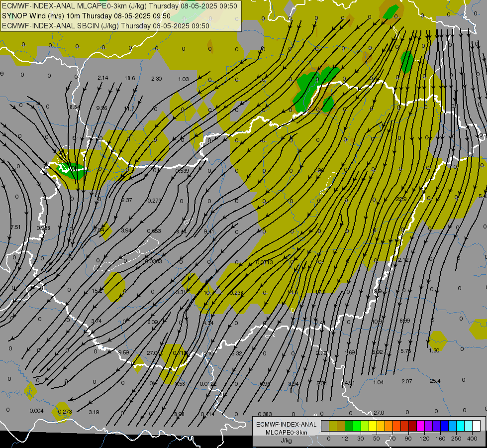Click the 18.6 value on the map
Image resolution: width=487 pixels, height=448 pixels.
(x=130, y=78)
